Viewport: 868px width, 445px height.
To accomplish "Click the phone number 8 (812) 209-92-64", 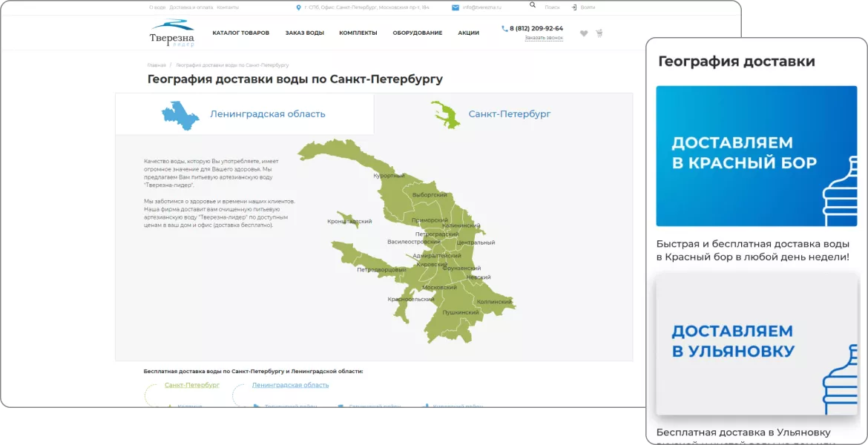I will pos(536,29).
